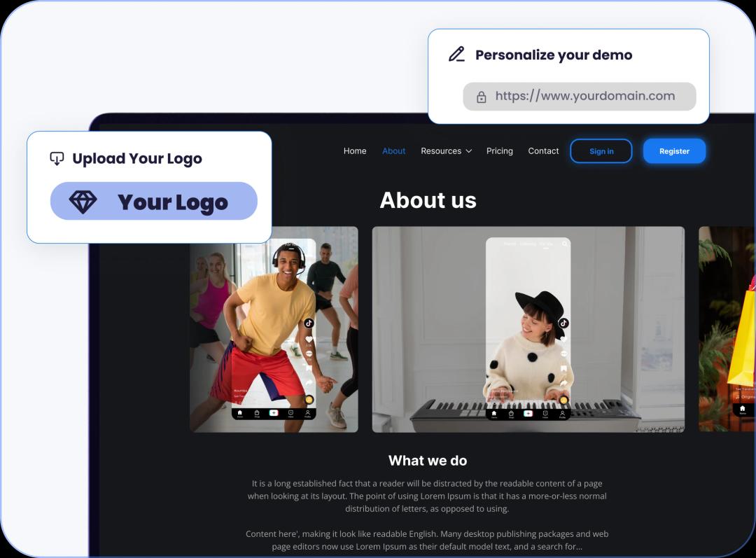Click the padlock icon in the domain field
The width and height of the screenshot is (756, 558).
point(480,96)
